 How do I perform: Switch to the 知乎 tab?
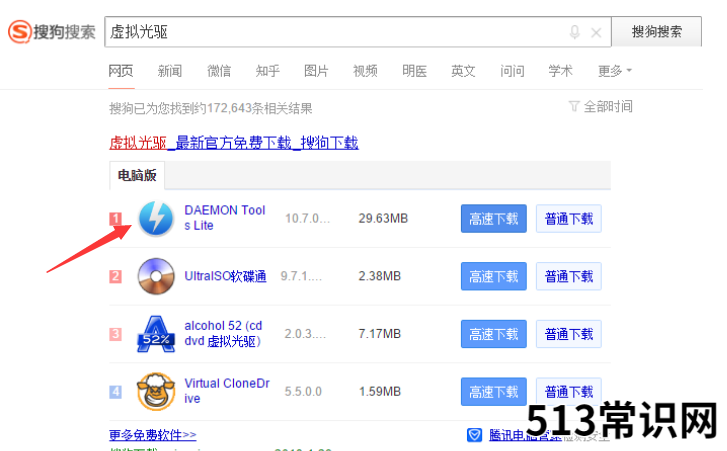pos(268,71)
